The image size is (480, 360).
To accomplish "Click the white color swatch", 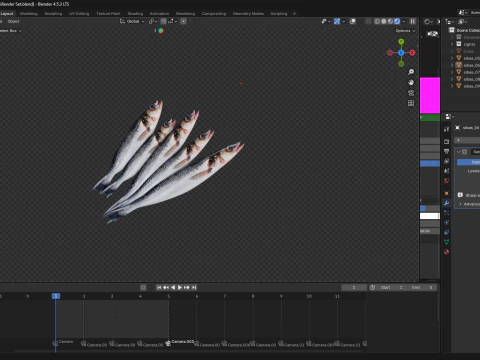I will pyautogui.click(x=430, y=216).
